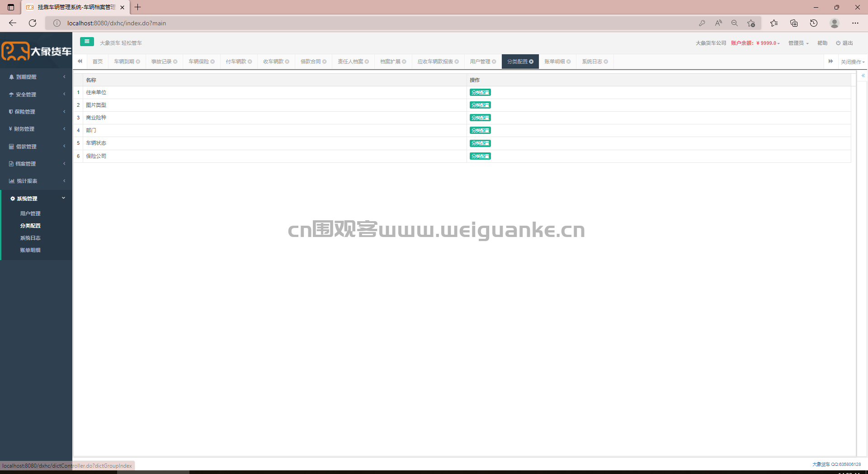
Task: Go back in browser history
Action: point(13,23)
